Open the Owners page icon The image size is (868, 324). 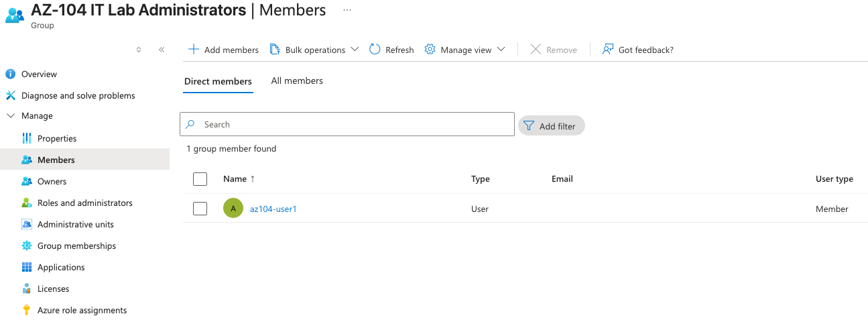[27, 181]
